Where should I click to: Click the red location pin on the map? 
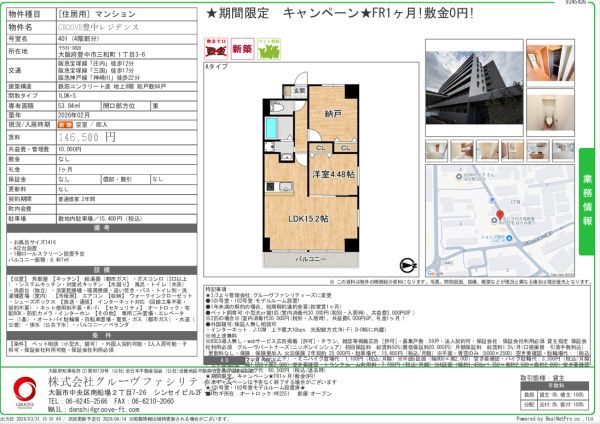pos(499,215)
